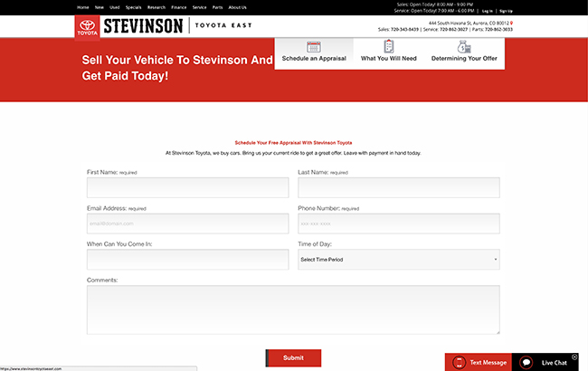Click the Text Message phone icon
588x371 pixels.
pyautogui.click(x=459, y=362)
